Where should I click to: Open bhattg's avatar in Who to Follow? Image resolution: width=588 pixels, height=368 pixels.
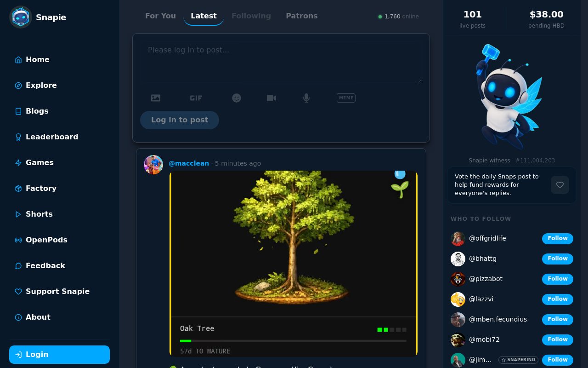pyautogui.click(x=458, y=259)
